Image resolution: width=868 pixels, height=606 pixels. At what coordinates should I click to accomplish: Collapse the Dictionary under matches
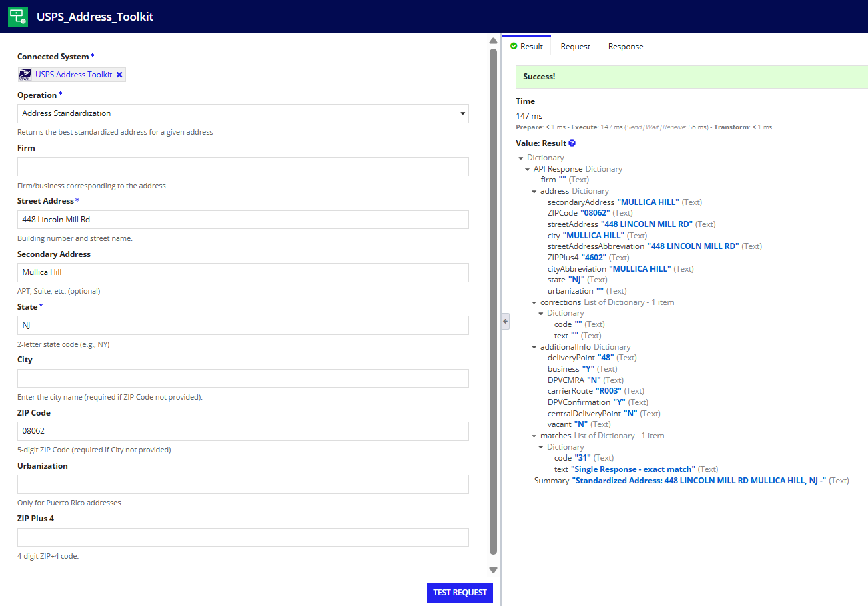pyautogui.click(x=541, y=448)
